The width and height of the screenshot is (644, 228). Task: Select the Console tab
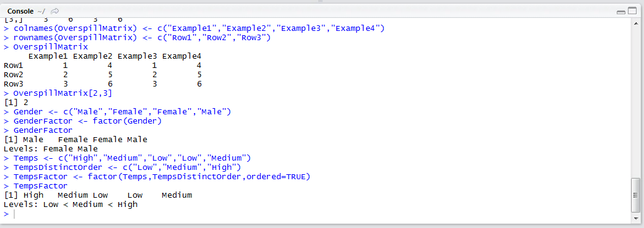[20, 11]
